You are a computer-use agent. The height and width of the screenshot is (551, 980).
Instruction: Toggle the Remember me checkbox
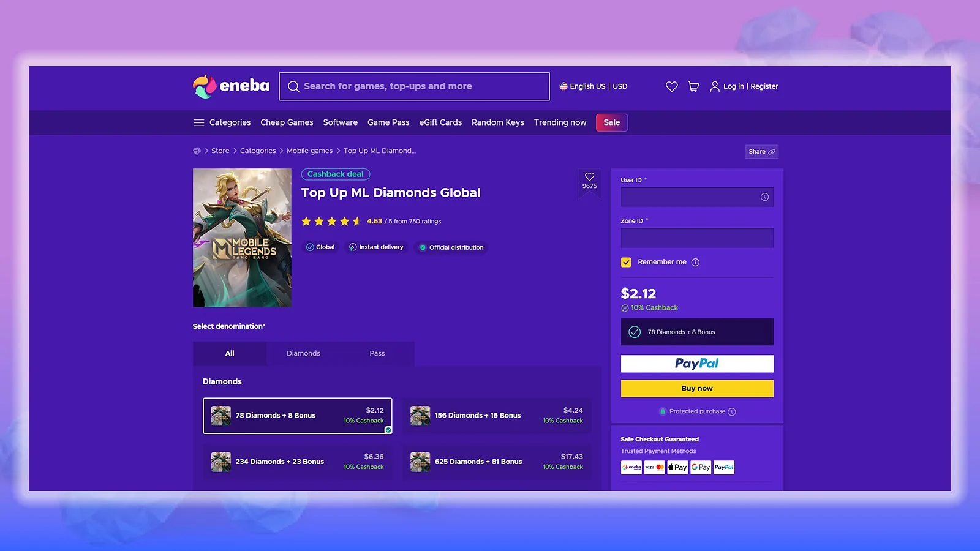pyautogui.click(x=626, y=263)
